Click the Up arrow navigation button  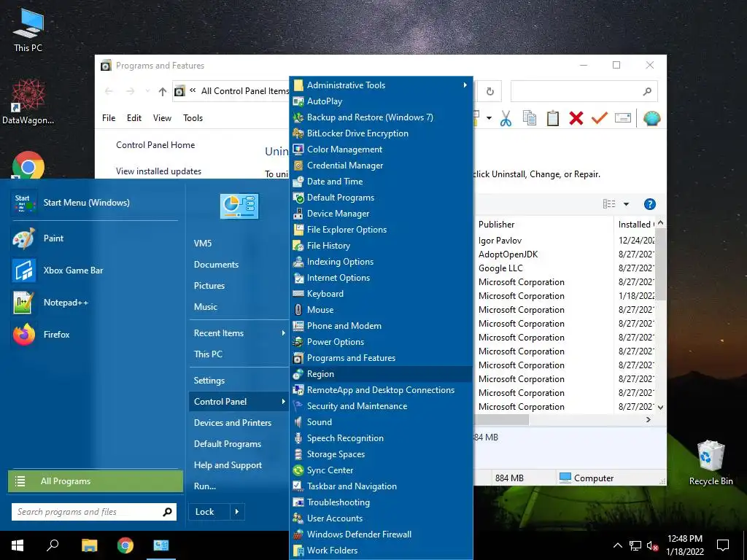click(x=163, y=91)
